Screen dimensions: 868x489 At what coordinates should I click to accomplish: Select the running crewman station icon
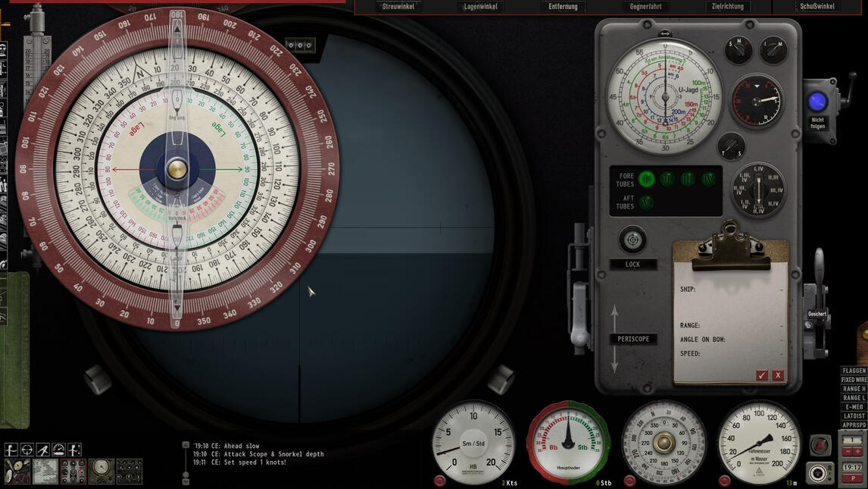point(42,449)
